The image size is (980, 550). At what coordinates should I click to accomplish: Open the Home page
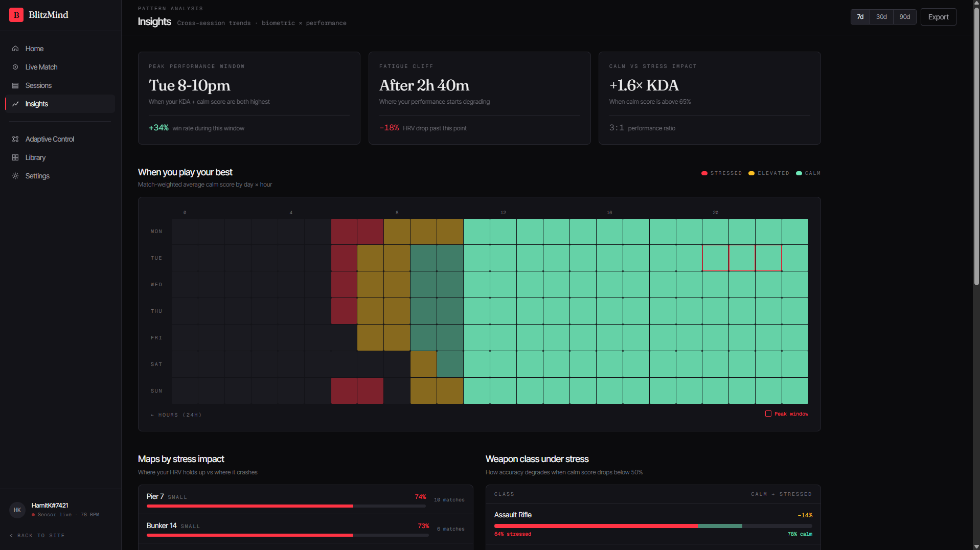[x=60, y=49]
